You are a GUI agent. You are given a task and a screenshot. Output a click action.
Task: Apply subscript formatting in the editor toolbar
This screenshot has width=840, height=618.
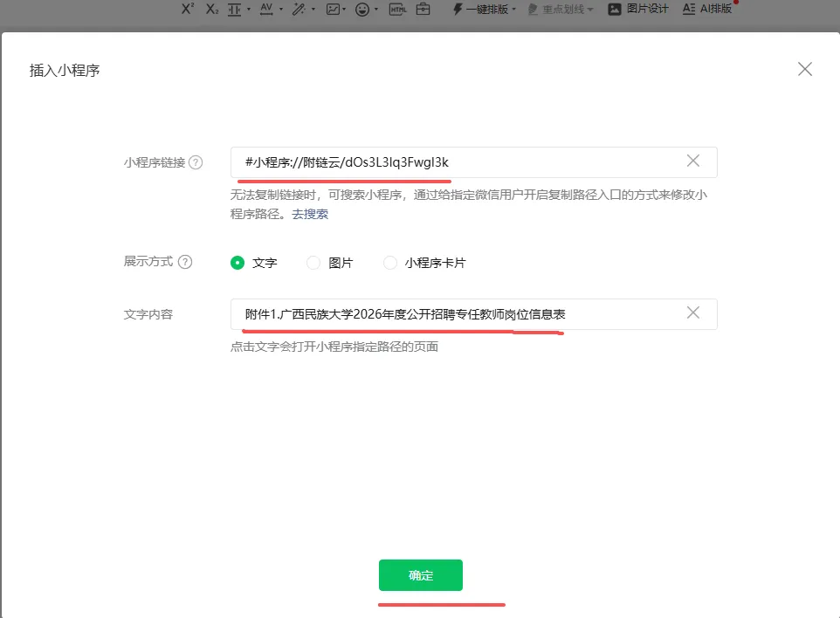[x=212, y=9]
